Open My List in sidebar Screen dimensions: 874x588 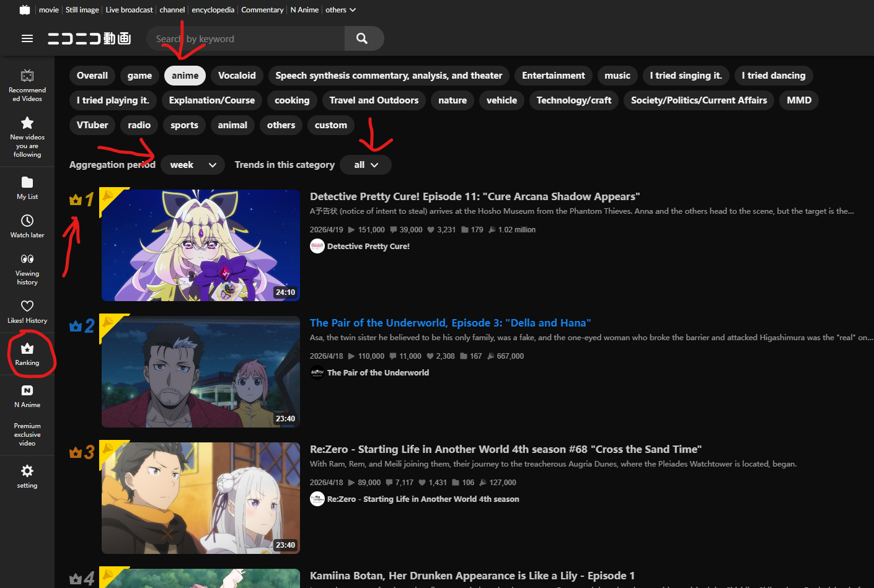click(x=27, y=188)
